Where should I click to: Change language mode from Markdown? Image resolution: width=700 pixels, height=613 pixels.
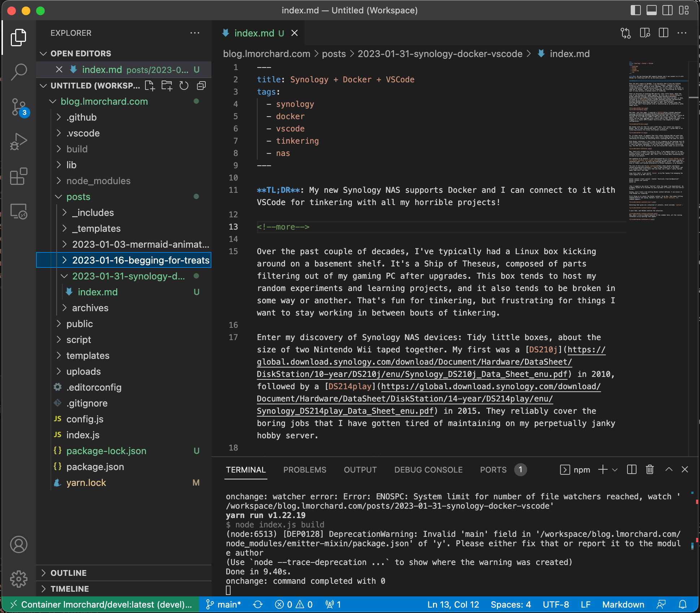pos(623,605)
